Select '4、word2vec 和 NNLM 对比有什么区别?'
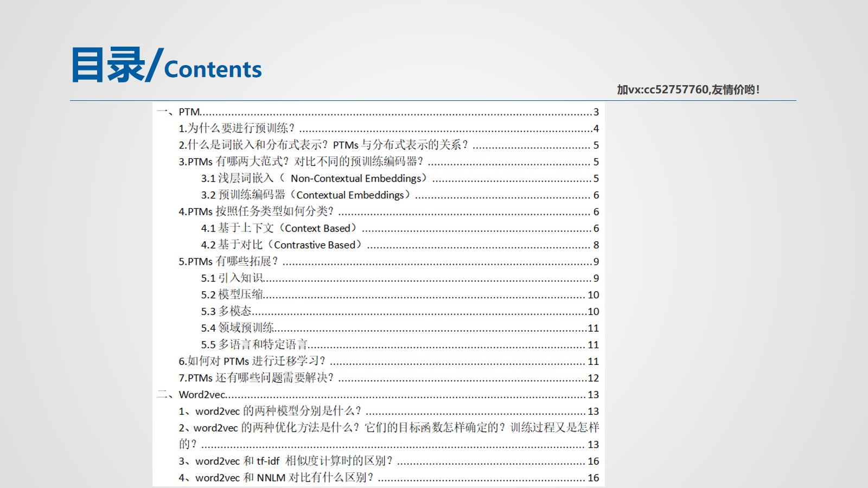This screenshot has height=488, width=868. pos(389,478)
